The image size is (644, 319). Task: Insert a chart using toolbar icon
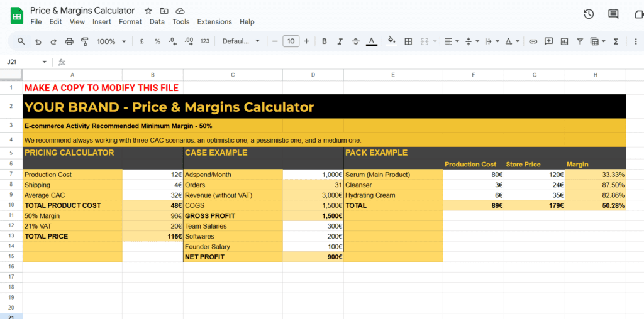(x=564, y=41)
